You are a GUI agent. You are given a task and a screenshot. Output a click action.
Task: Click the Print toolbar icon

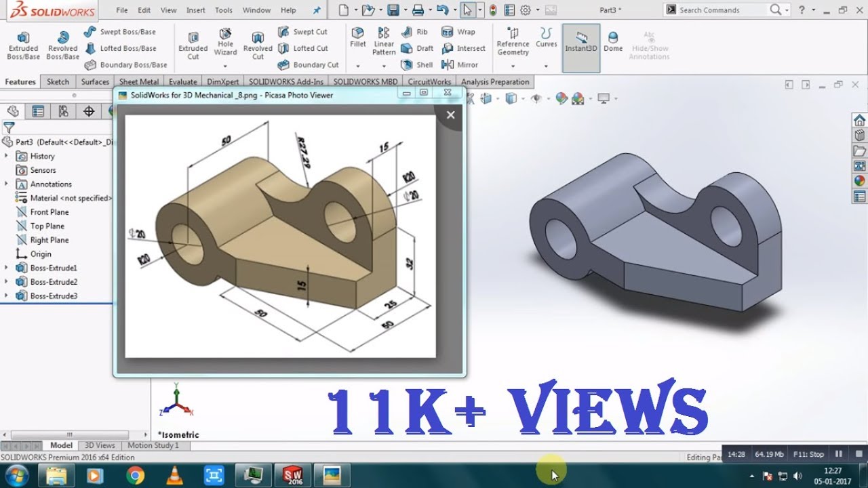(x=418, y=10)
